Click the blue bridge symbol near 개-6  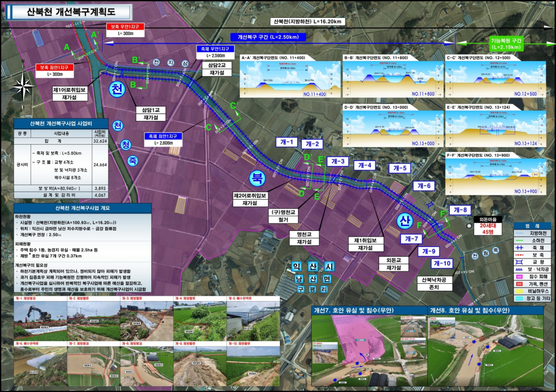pos(430,205)
